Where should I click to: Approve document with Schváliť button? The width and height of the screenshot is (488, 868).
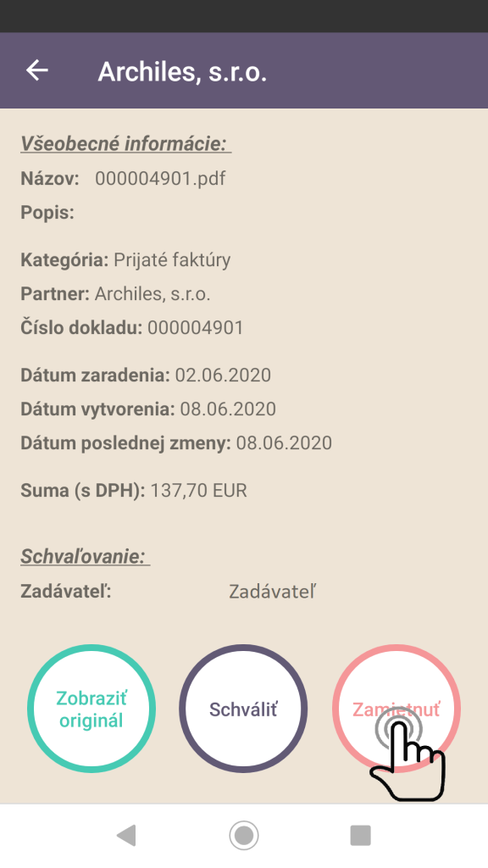tap(243, 709)
